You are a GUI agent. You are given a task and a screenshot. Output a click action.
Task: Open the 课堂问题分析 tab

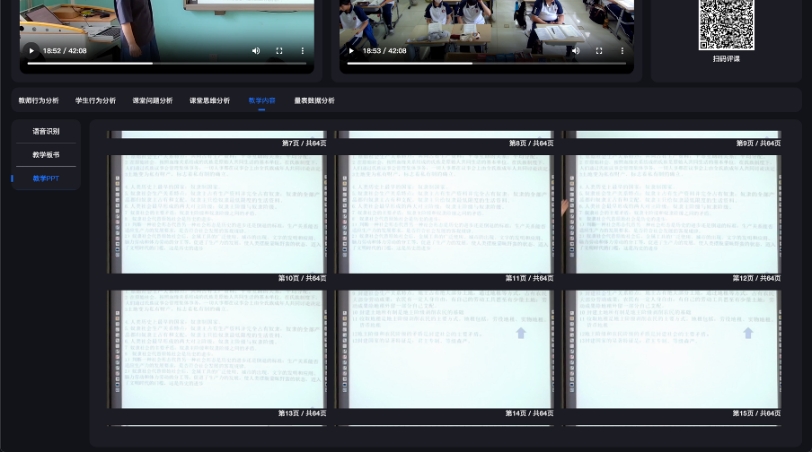[152, 101]
